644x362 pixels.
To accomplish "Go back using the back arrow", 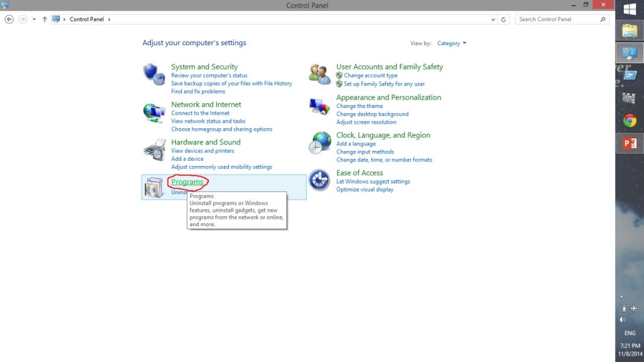I will point(9,19).
